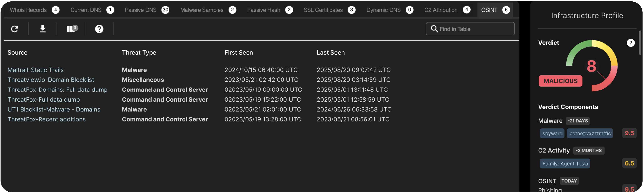Click the Verdict help icon
The width and height of the screenshot is (644, 194).
pyautogui.click(x=631, y=43)
